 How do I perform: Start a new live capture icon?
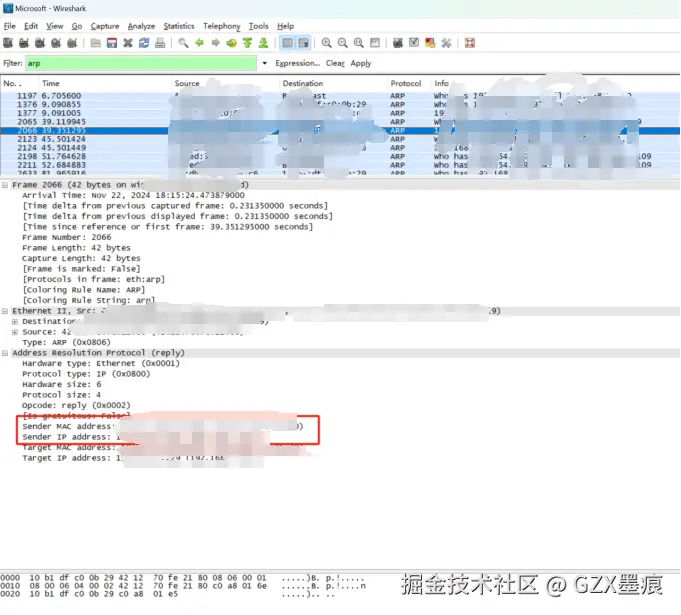(x=40, y=43)
